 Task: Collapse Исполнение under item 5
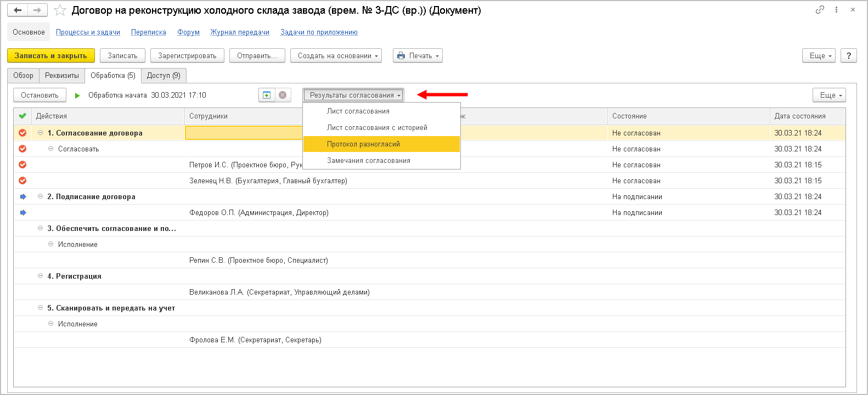coord(51,324)
